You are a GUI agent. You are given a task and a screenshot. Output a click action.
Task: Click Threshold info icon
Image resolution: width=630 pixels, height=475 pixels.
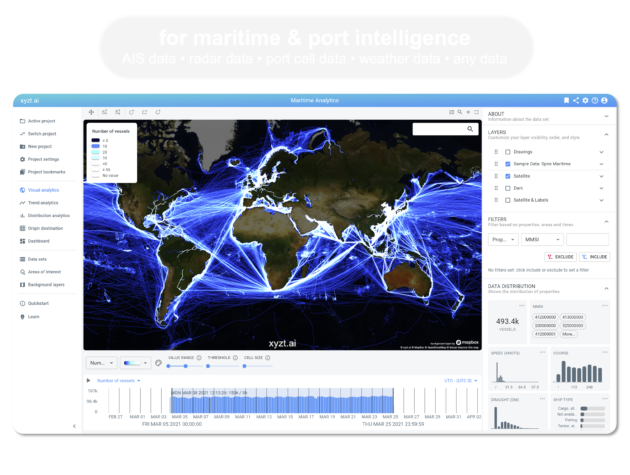click(x=235, y=358)
